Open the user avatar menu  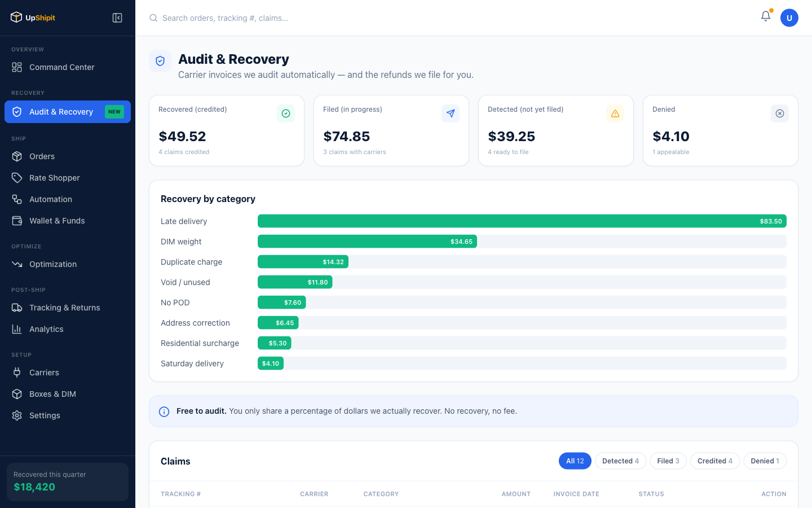click(x=789, y=18)
